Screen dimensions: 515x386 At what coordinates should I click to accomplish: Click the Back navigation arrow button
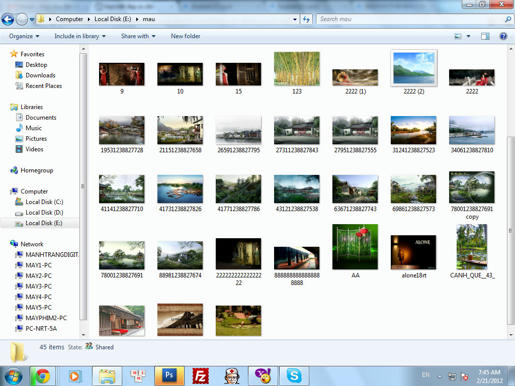(8, 19)
